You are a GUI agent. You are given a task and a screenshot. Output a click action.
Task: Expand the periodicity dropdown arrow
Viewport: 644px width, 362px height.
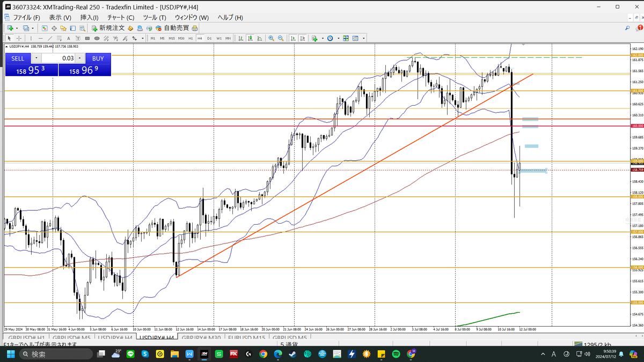339,38
